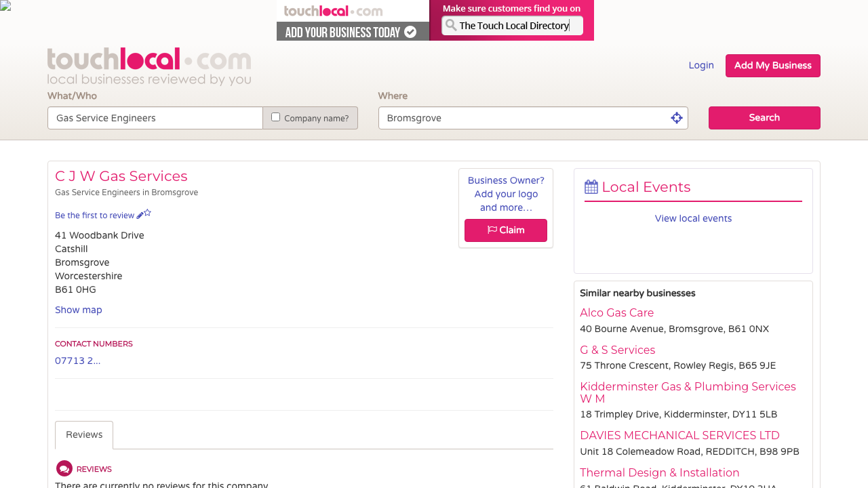Open the Login link
The width and height of the screenshot is (868, 488).
701,66
